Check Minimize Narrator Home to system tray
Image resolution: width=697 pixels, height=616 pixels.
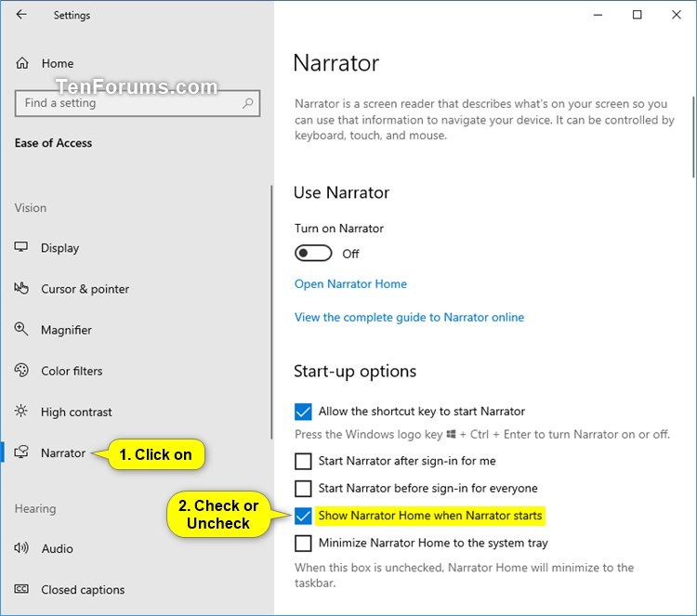[303, 544]
